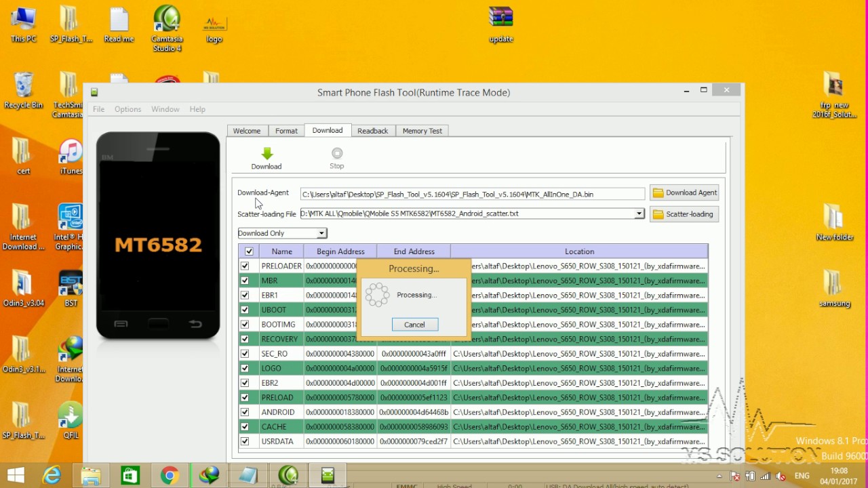868x488 pixels.
Task: Click the Scatter-loading browse button
Action: pyautogui.click(x=684, y=214)
